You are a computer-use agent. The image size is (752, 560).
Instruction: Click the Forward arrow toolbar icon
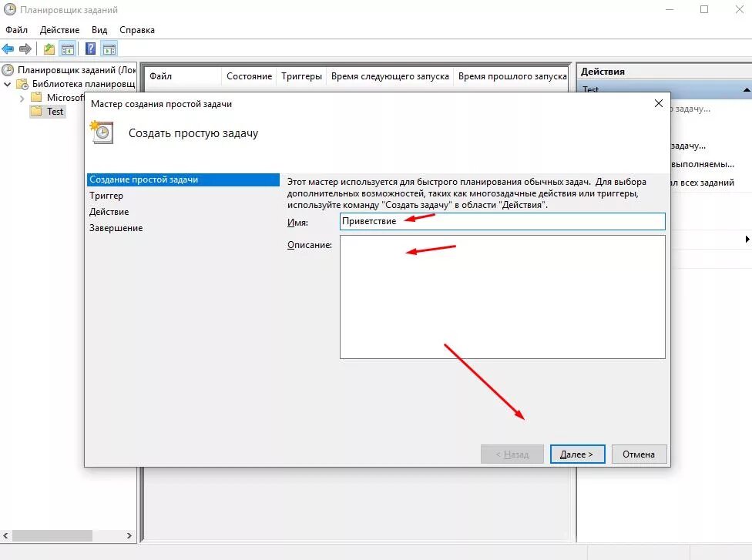[25, 49]
